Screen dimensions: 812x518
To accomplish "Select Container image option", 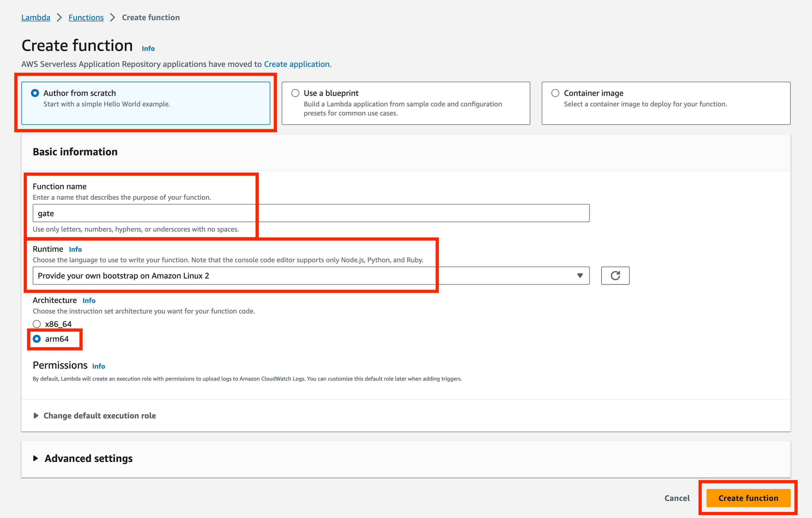I will [555, 93].
